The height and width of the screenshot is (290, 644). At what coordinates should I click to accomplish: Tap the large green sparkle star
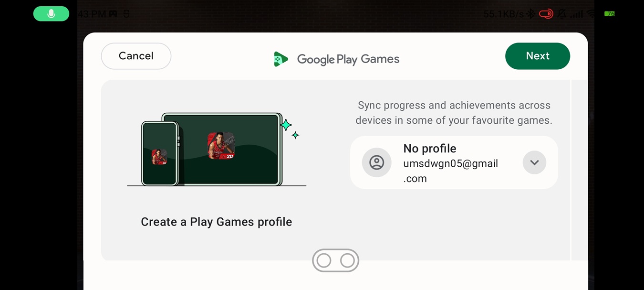click(286, 125)
